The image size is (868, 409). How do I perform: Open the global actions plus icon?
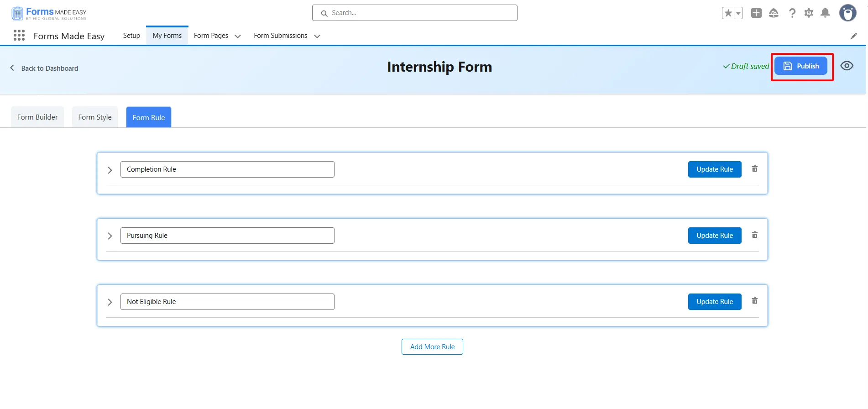[x=756, y=13]
